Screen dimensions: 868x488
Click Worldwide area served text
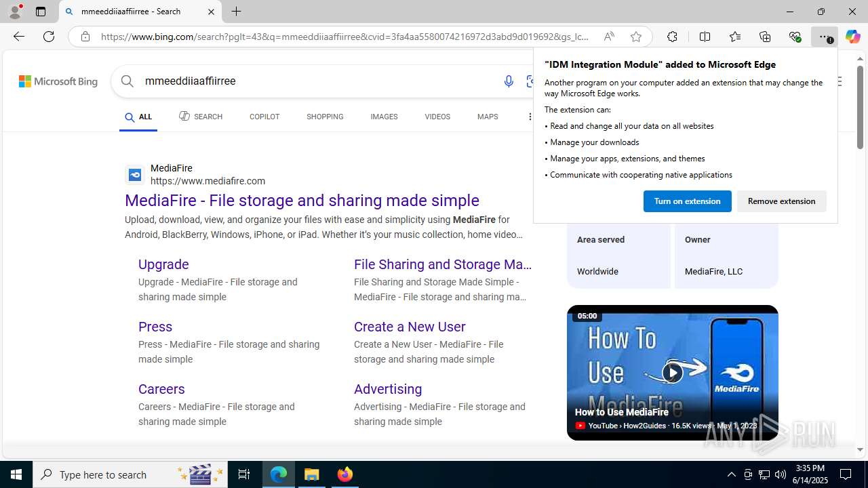(x=597, y=271)
